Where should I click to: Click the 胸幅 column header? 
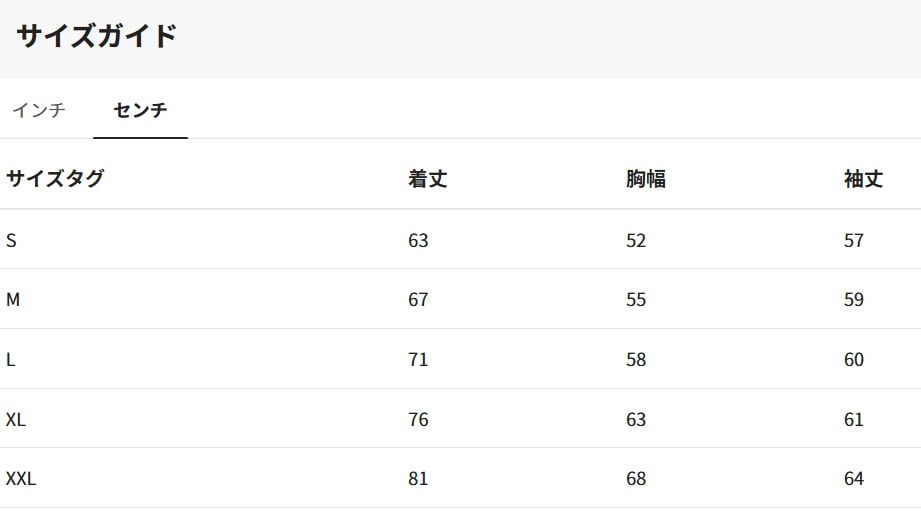(646, 179)
